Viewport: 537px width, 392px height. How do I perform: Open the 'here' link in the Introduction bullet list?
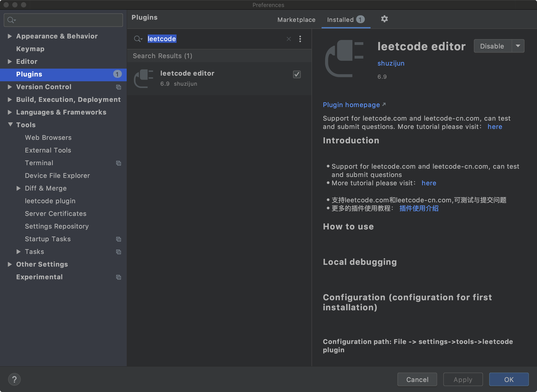429,183
